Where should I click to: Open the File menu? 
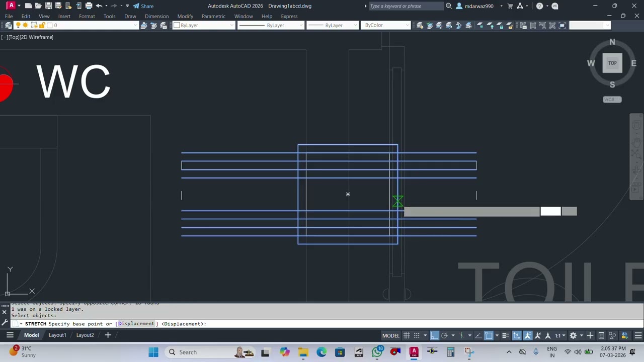(9, 16)
